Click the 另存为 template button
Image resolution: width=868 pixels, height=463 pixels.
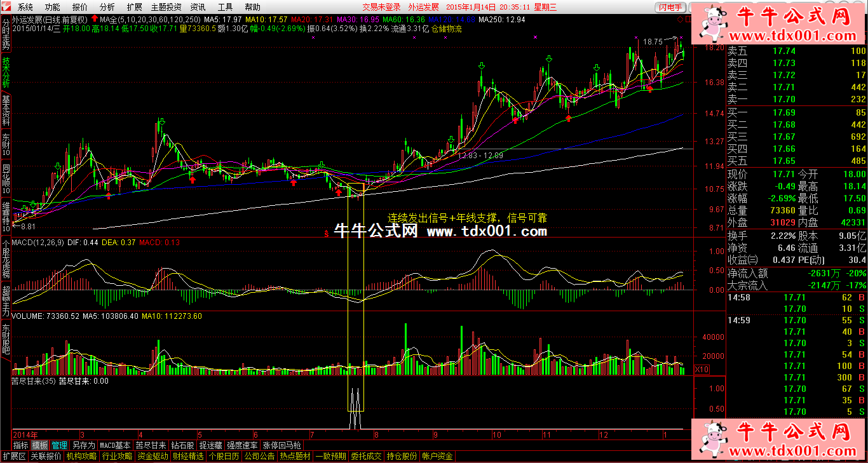[83, 445]
